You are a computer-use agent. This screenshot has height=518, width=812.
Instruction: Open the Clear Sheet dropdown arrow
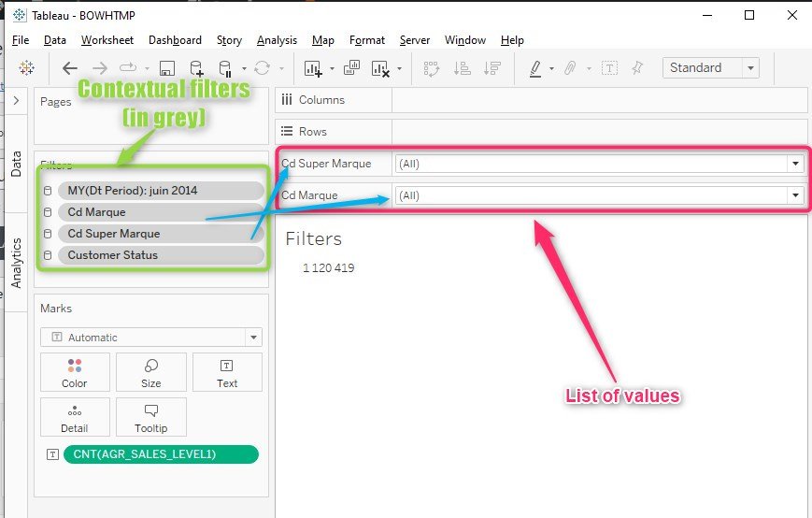coord(399,68)
